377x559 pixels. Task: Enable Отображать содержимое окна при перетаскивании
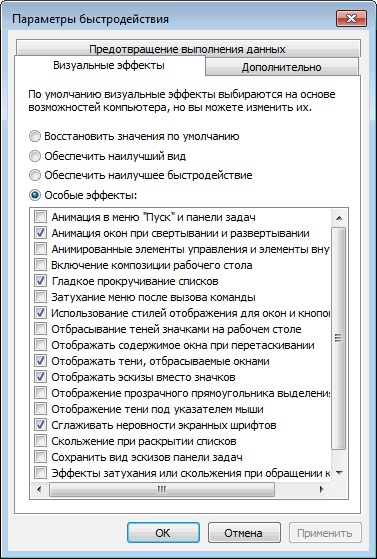[x=40, y=345]
